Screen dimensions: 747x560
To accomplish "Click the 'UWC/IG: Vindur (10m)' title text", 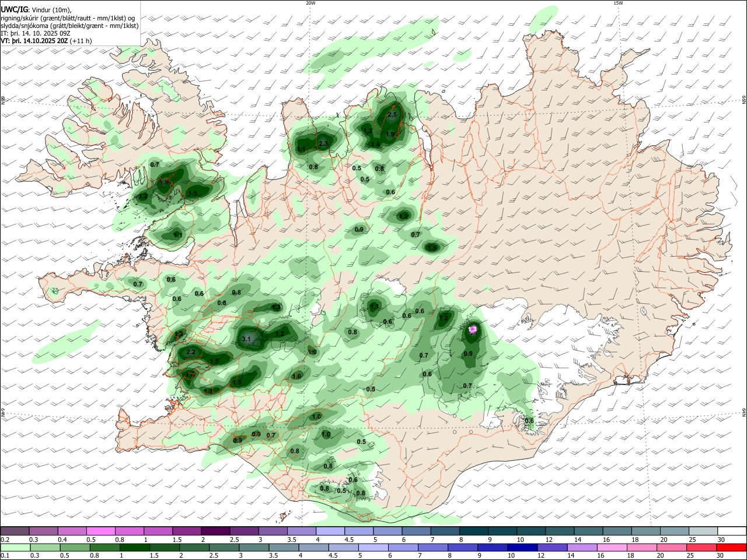I will [x=36, y=9].
